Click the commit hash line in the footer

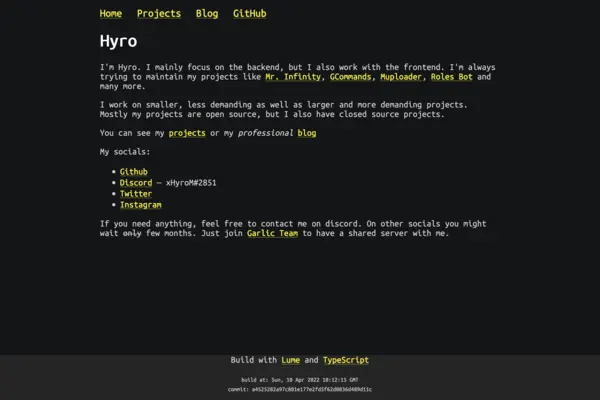300,390
